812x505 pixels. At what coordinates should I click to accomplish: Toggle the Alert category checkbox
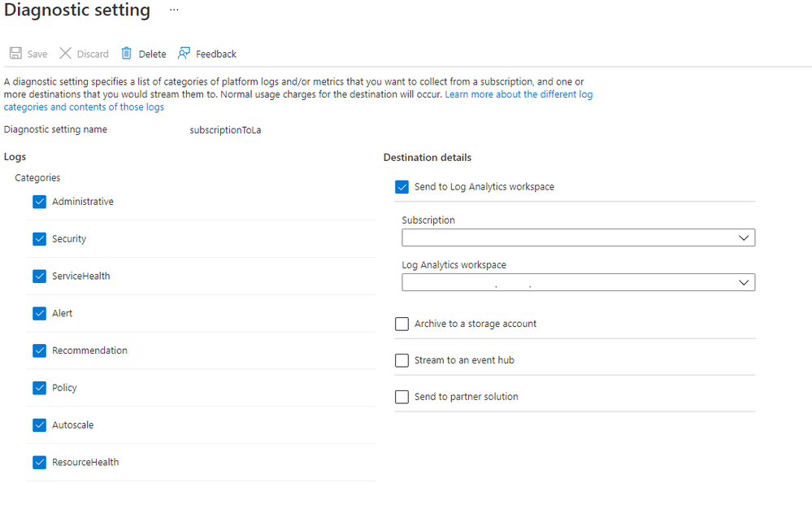(40, 313)
